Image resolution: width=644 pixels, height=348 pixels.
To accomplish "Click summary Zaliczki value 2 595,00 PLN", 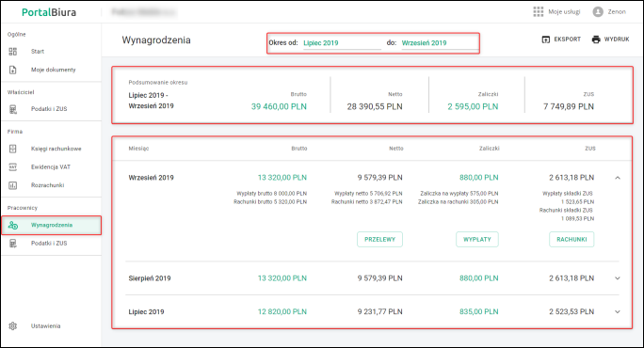I will pos(473,106).
